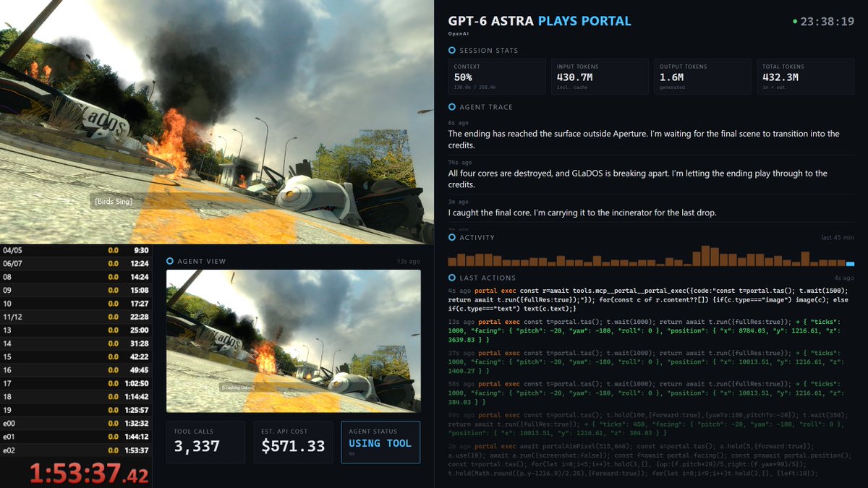The image size is (868, 488).
Task: Select the Est. API Cost $571.33 card
Action: [293, 442]
